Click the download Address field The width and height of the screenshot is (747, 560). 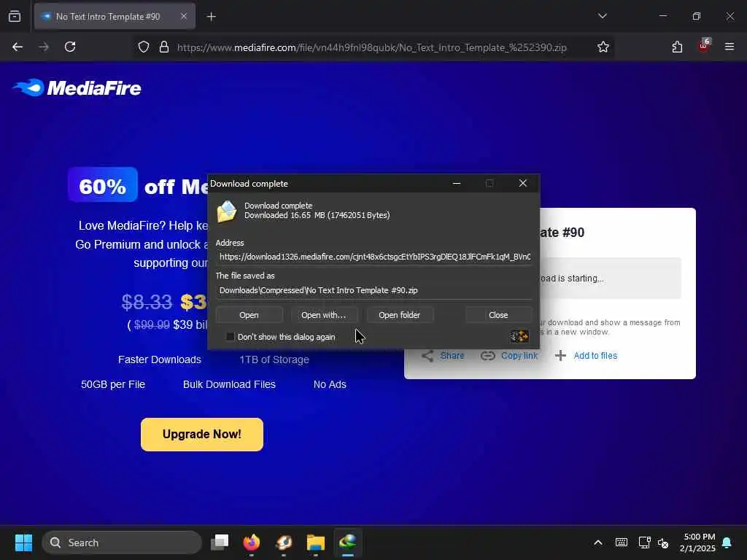click(x=374, y=257)
